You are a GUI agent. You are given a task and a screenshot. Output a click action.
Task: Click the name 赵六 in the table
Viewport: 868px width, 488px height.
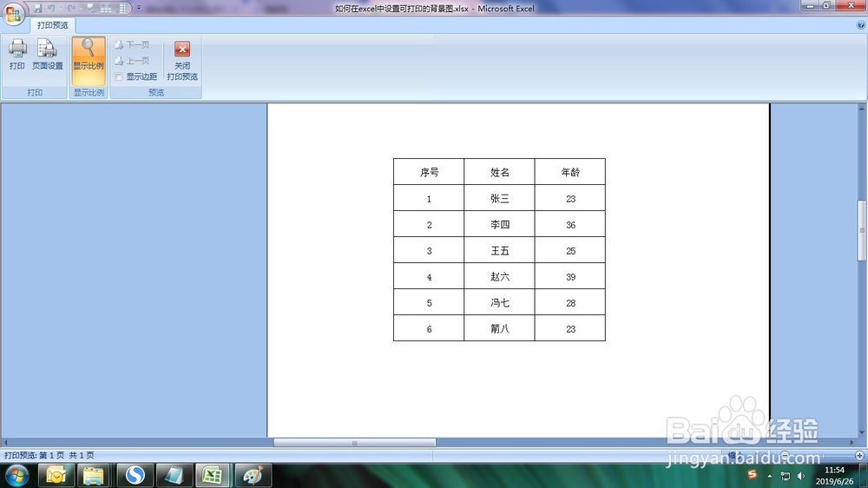[499, 276]
